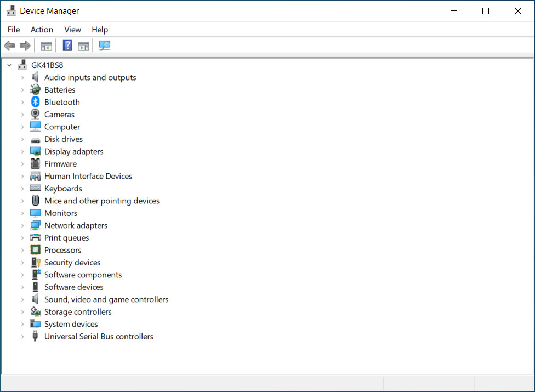Click the Display adapters icon

(x=35, y=151)
